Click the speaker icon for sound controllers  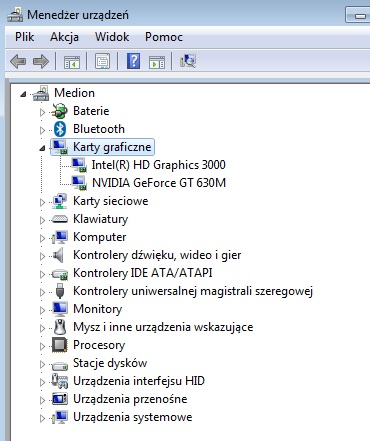click(x=58, y=255)
